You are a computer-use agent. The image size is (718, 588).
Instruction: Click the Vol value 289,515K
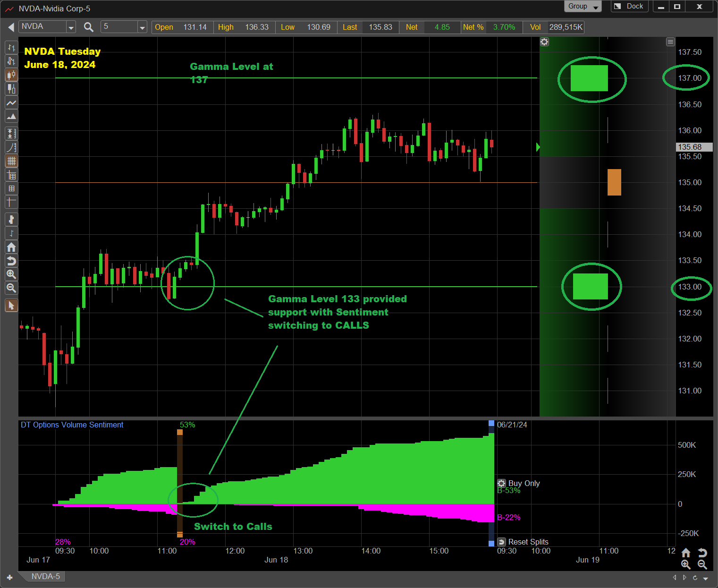click(566, 27)
